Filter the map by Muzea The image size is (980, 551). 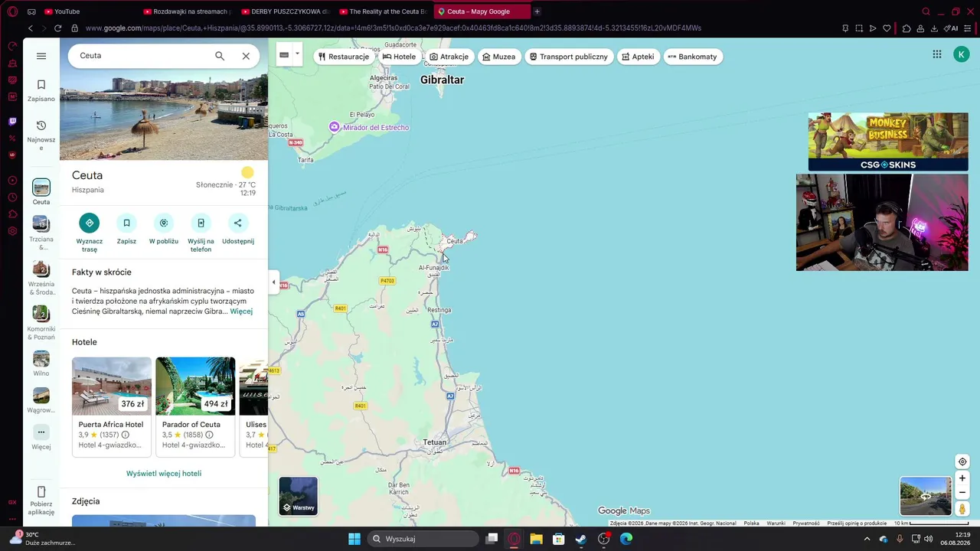point(498,57)
